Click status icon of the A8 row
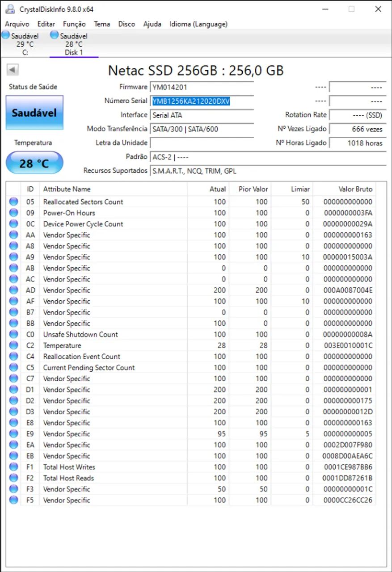The width and height of the screenshot is (392, 572). (14, 246)
